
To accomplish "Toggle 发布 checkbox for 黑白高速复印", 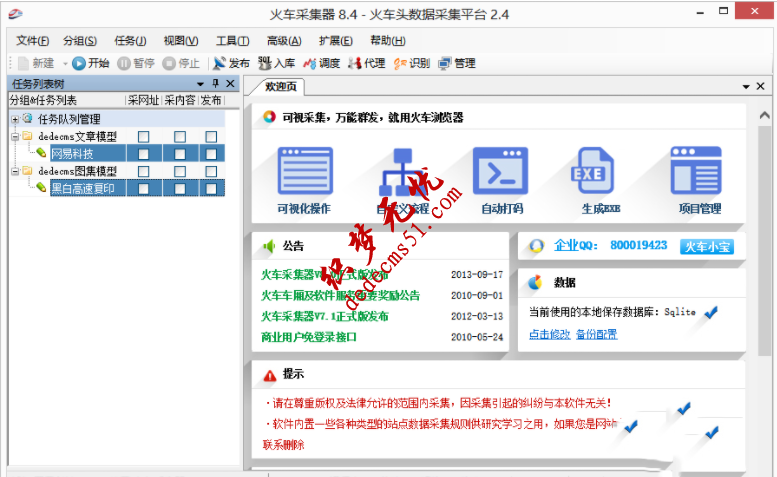I will [x=211, y=188].
